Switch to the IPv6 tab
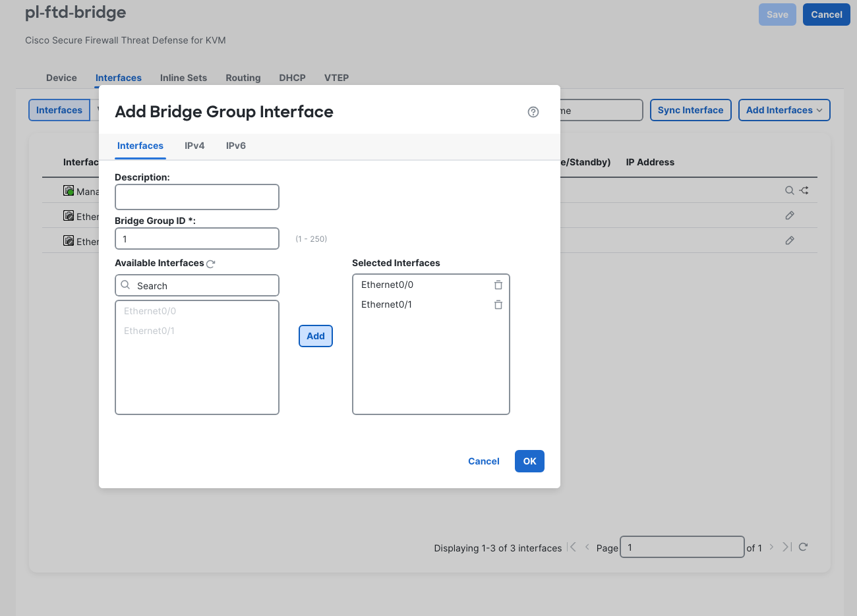 coord(236,146)
